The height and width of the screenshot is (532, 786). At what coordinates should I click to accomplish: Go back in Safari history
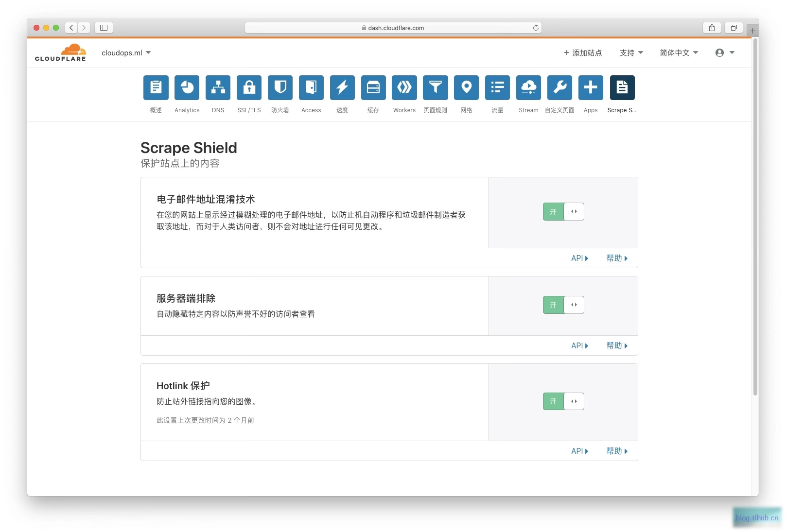pyautogui.click(x=71, y=28)
